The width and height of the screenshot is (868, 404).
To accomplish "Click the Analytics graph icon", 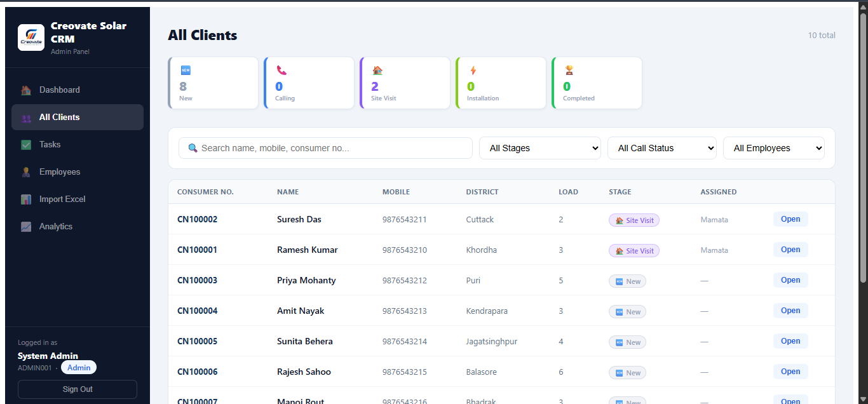I will click(26, 227).
